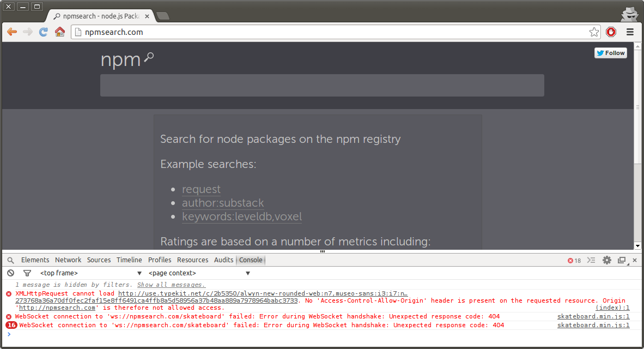Open the (index):1 source link
Viewport: 644px width, 349px height.
(612, 308)
